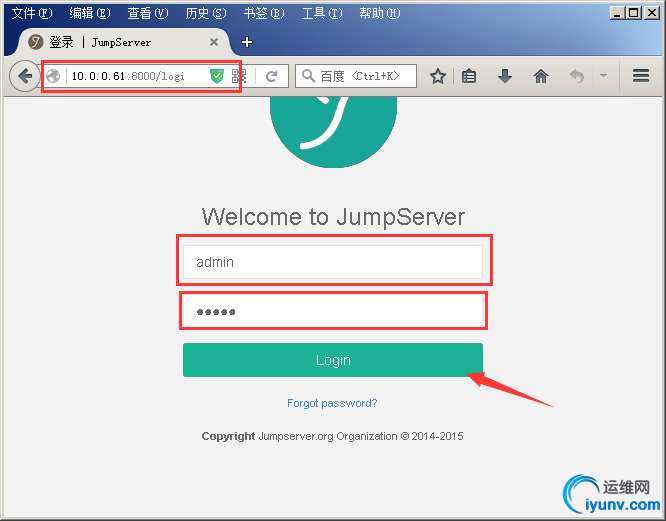Viewport: 666px width, 521px height.
Task: Open the hamburger menu icon
Action: pos(641,76)
